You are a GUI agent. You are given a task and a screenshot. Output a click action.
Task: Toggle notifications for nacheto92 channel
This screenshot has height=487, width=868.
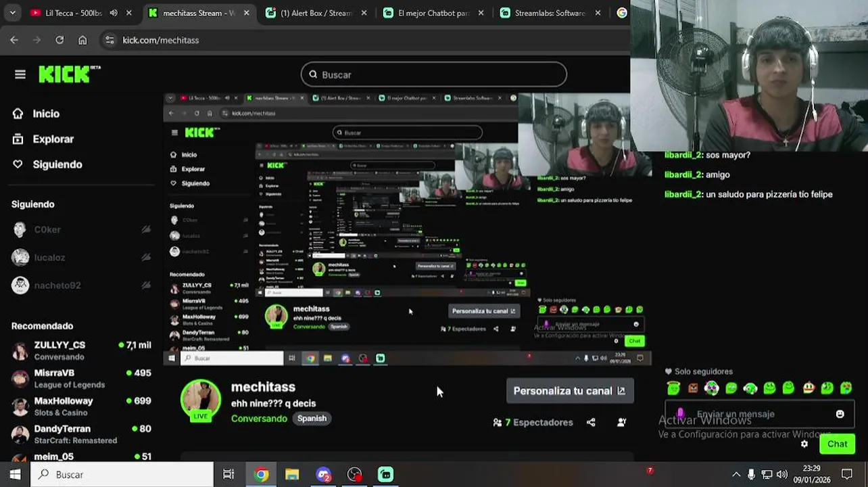146,285
